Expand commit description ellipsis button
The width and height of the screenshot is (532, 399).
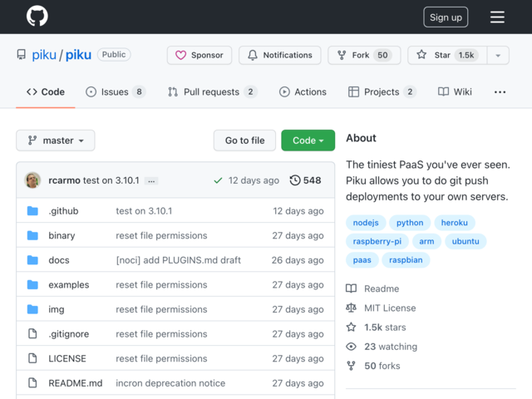click(151, 181)
